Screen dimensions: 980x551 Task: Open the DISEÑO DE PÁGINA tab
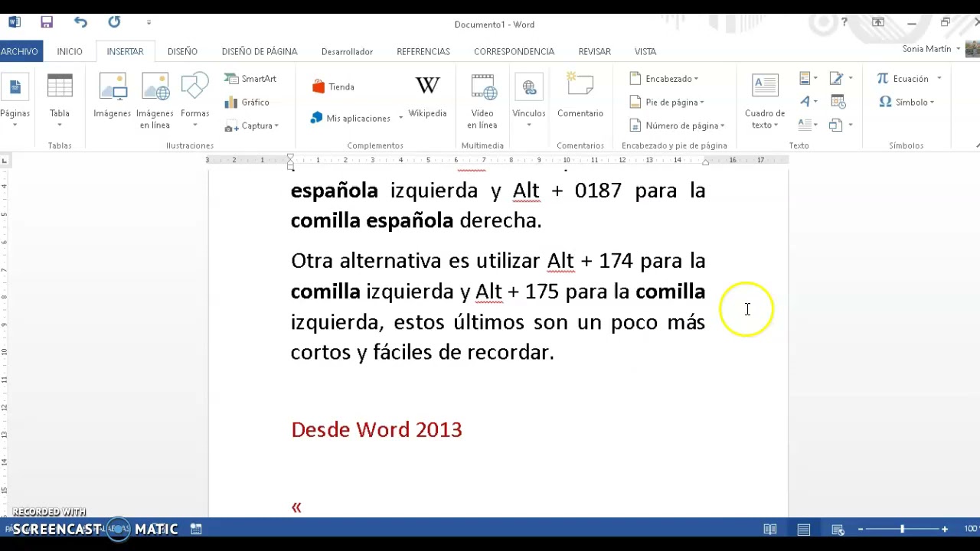(260, 51)
